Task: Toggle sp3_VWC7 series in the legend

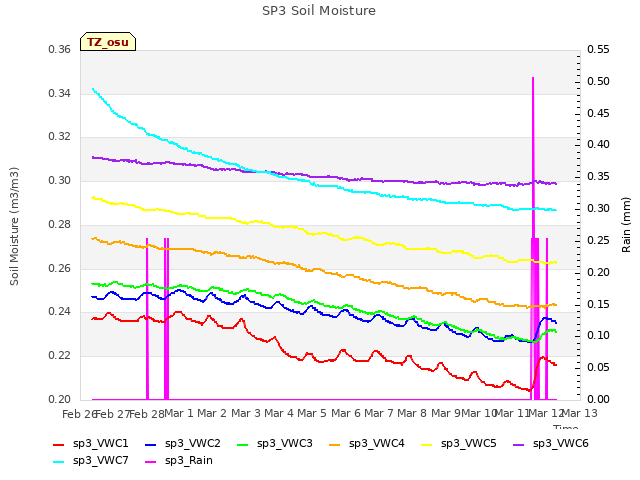Action: coord(91,461)
